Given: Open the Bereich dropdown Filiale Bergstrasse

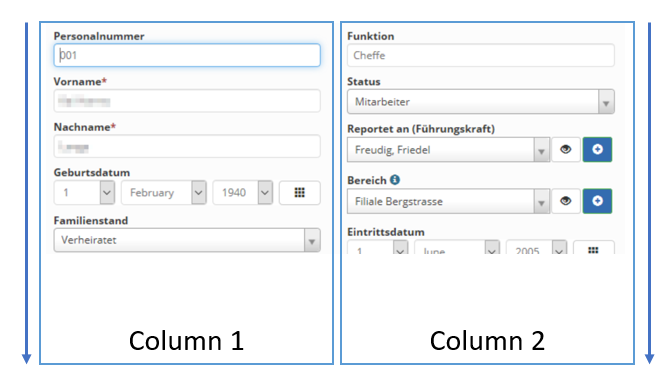Looking at the screenshot, I should [x=448, y=201].
